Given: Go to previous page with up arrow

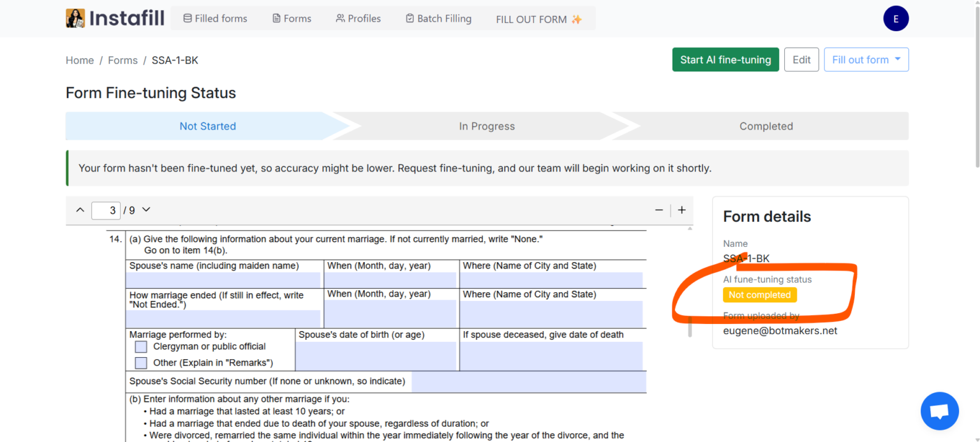Looking at the screenshot, I should (80, 210).
